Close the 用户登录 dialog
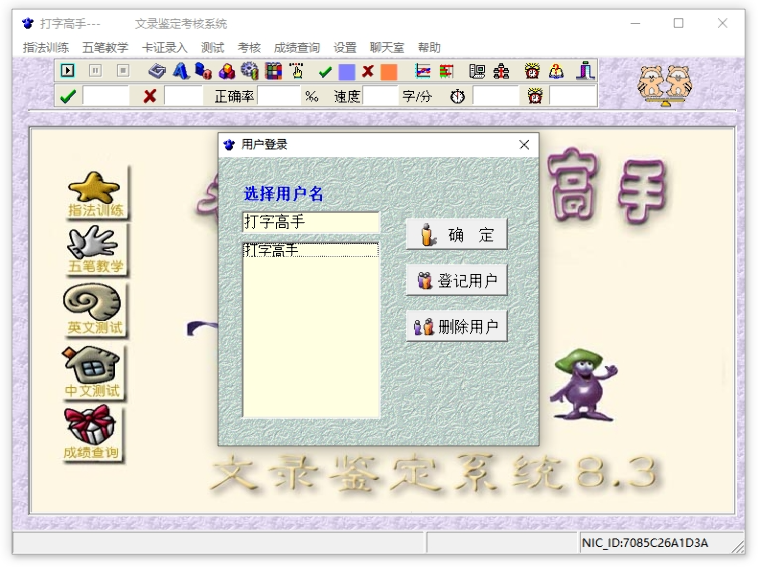The height and width of the screenshot is (570, 760). (524, 144)
